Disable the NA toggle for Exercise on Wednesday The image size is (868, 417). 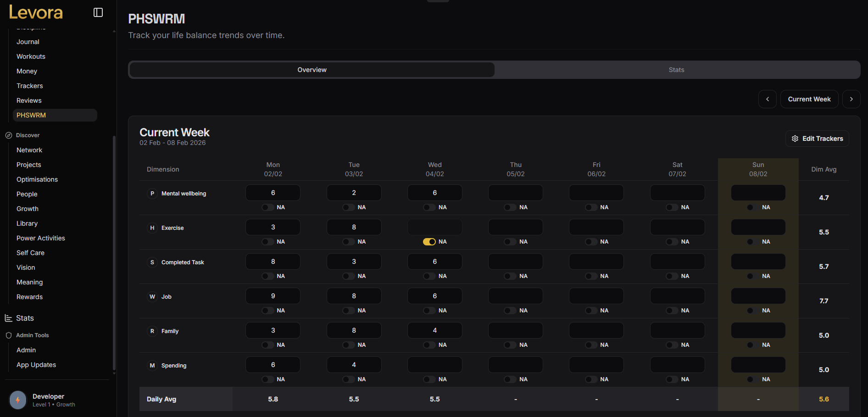pos(429,241)
